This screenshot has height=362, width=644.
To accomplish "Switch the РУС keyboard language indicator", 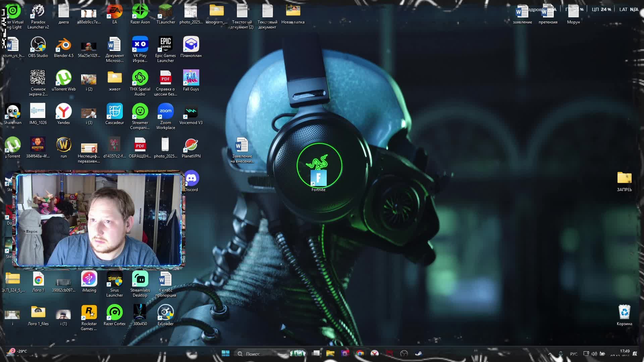I will (574, 354).
